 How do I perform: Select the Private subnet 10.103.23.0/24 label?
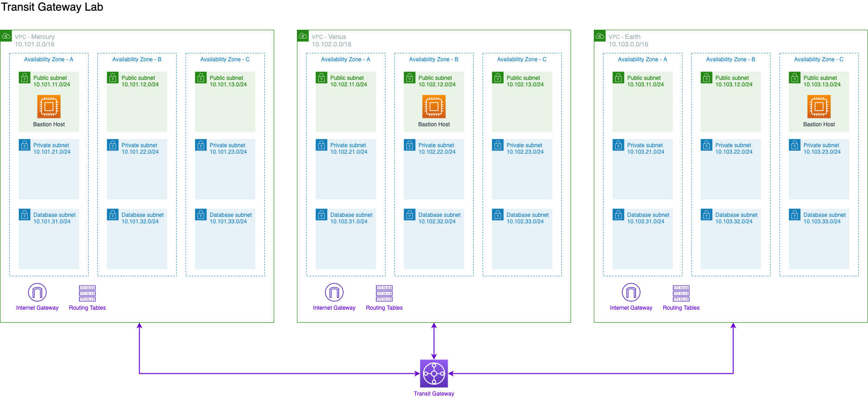pos(822,149)
